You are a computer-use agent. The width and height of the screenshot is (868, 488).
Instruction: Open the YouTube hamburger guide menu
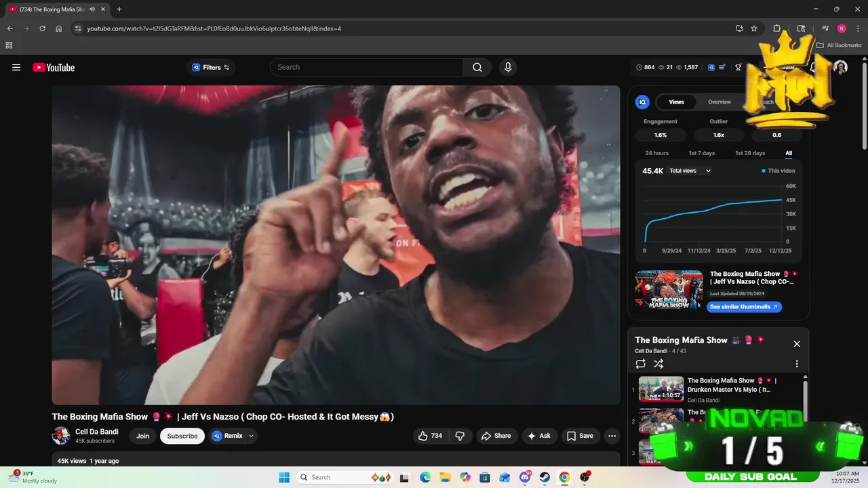tap(16, 67)
